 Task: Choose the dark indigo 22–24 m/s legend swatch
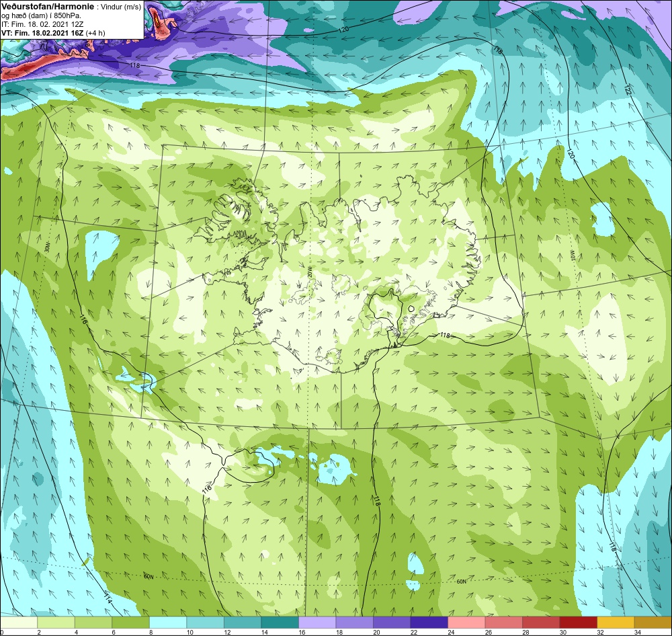pyautogui.click(x=429, y=623)
